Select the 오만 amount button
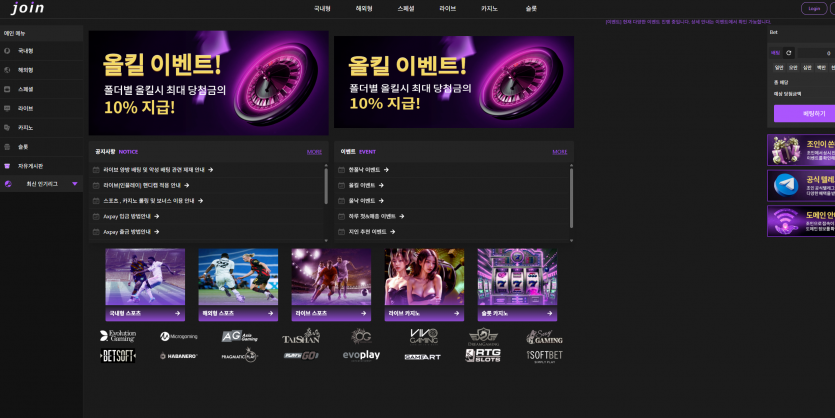 point(793,68)
